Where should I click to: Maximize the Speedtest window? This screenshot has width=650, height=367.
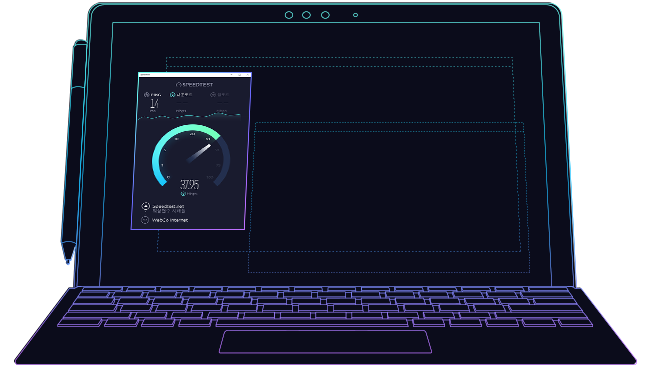[x=240, y=75]
